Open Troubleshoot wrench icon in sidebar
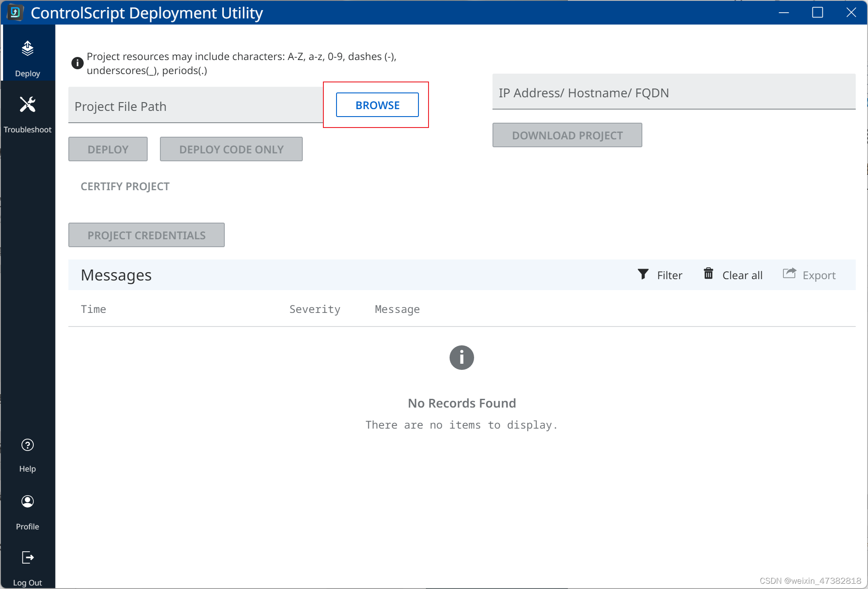The width and height of the screenshot is (868, 589). point(28,105)
